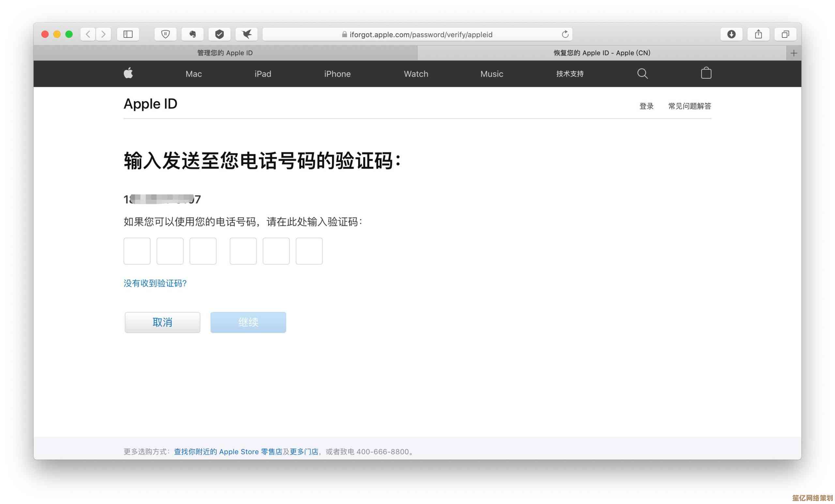The image size is (835, 504).
Task: Click the Apple logo in navigation
Action: [x=129, y=73]
